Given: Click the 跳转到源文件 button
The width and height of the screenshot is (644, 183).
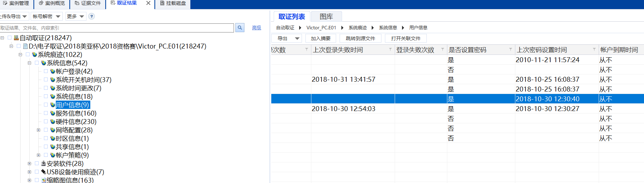Looking at the screenshot, I should (360, 38).
